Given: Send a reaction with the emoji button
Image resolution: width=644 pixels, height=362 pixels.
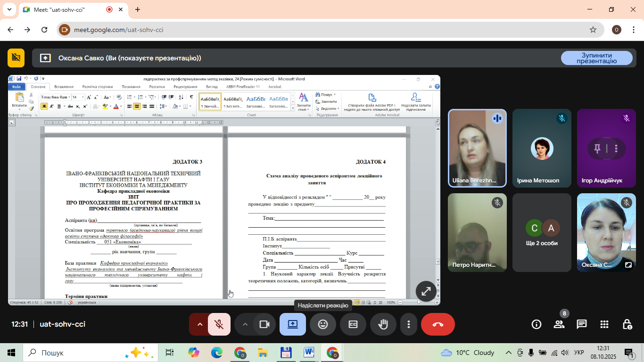Looking at the screenshot, I should click(323, 324).
